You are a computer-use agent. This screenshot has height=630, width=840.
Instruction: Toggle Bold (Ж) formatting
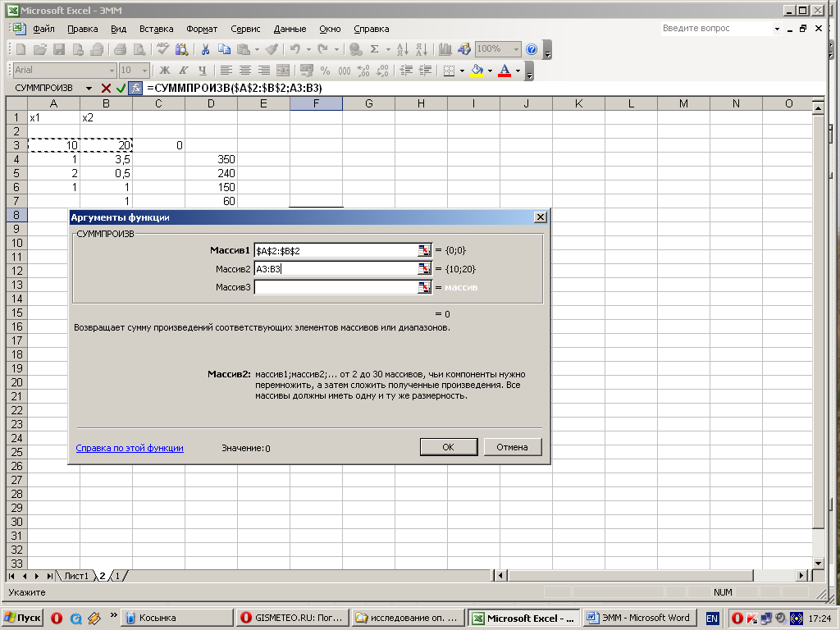pyautogui.click(x=165, y=71)
